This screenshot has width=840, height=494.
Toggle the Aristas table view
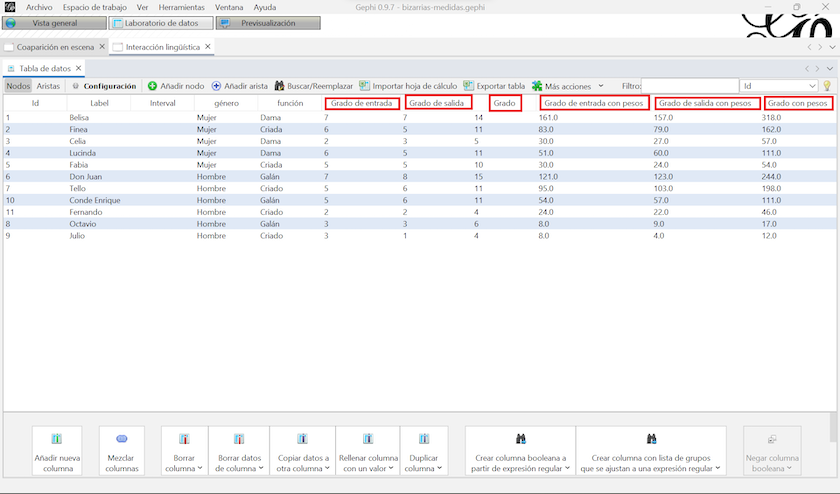48,86
